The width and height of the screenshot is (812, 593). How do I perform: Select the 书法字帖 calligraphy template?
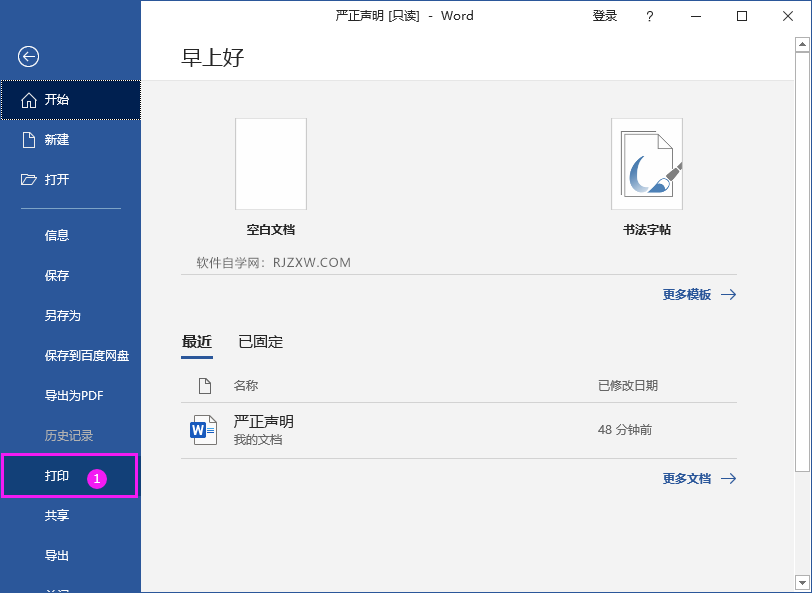pyautogui.click(x=646, y=164)
